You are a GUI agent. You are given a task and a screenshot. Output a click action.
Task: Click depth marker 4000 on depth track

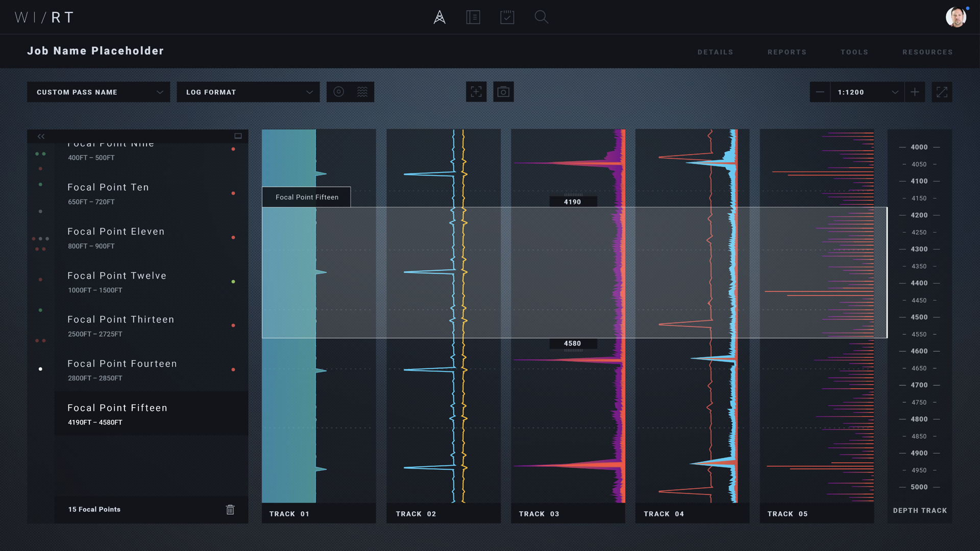click(x=919, y=147)
